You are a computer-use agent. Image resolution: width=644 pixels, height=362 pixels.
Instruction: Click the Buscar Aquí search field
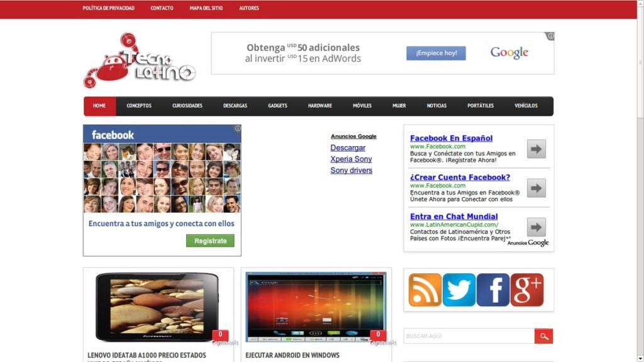click(x=469, y=336)
